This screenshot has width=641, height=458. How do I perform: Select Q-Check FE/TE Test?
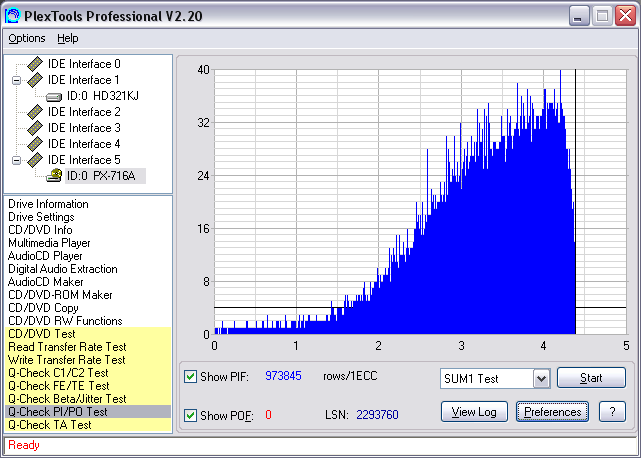(88, 386)
